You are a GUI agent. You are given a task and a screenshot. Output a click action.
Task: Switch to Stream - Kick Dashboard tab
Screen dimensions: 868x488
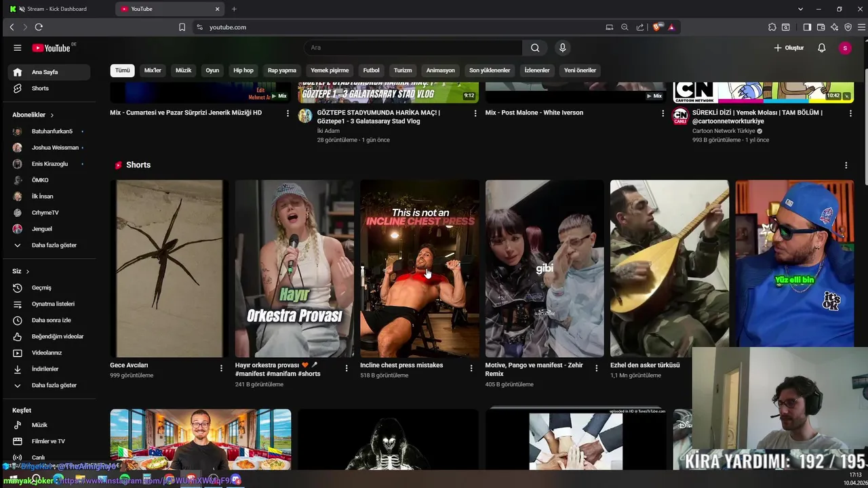(58, 9)
